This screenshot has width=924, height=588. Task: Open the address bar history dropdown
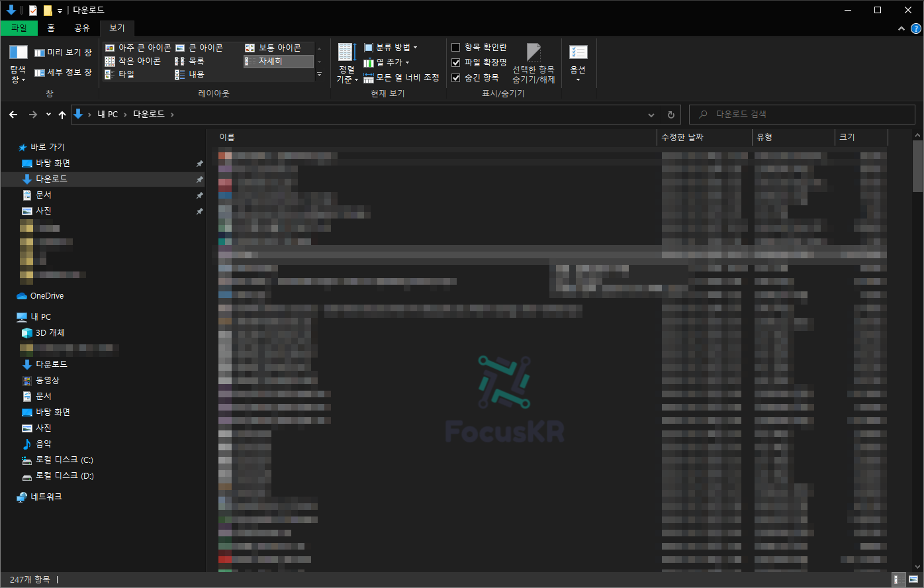pos(651,115)
